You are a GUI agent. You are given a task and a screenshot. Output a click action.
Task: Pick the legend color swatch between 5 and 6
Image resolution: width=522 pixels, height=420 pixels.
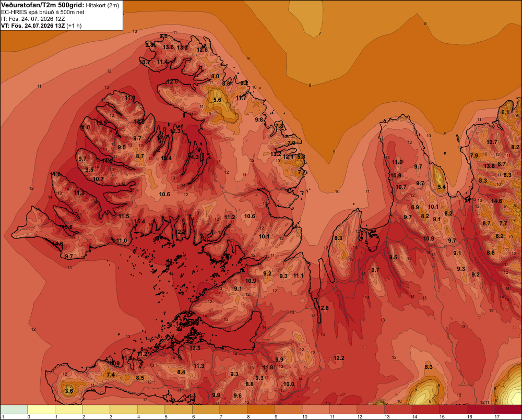pos(179,410)
